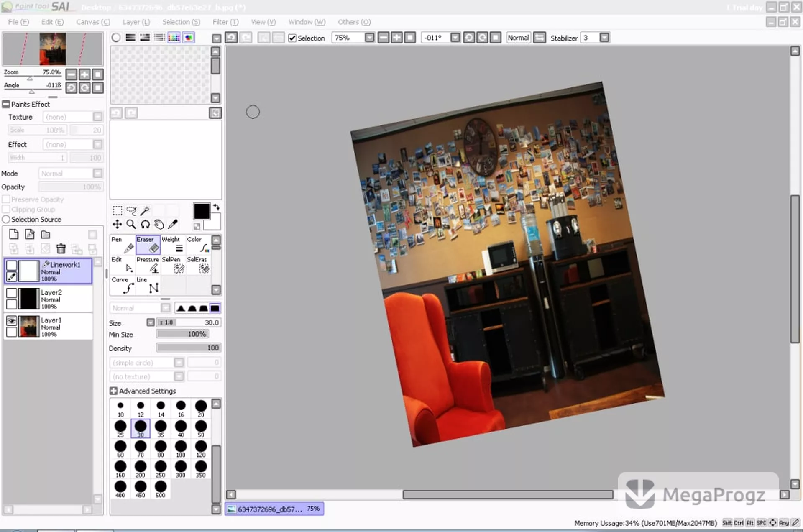Pick the 30 brush size preset

[x=141, y=429]
